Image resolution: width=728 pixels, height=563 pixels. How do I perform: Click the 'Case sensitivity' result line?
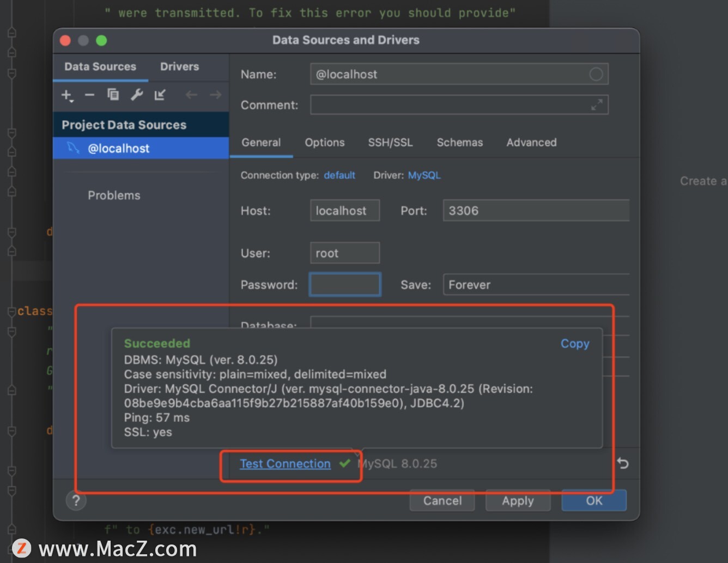255,375
